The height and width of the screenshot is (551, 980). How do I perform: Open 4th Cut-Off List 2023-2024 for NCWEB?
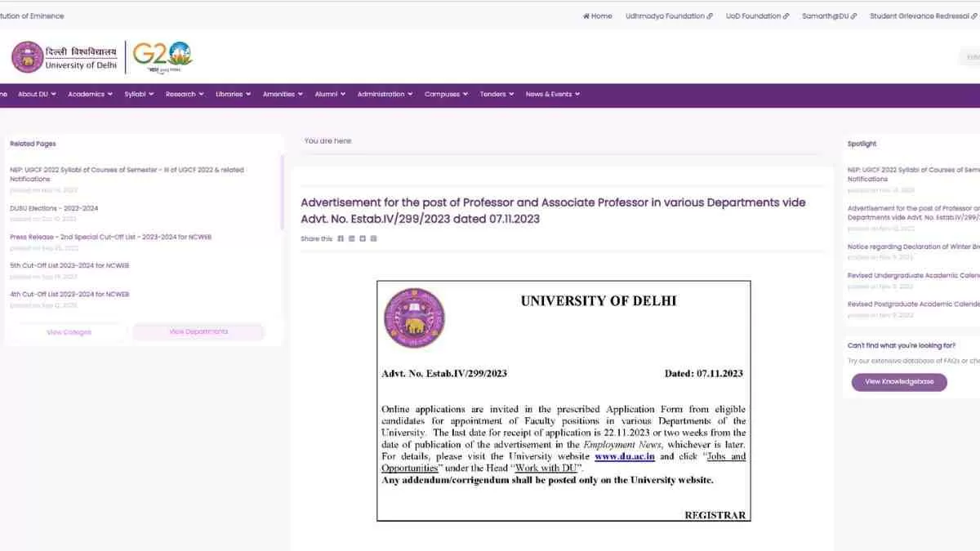pyautogui.click(x=69, y=294)
